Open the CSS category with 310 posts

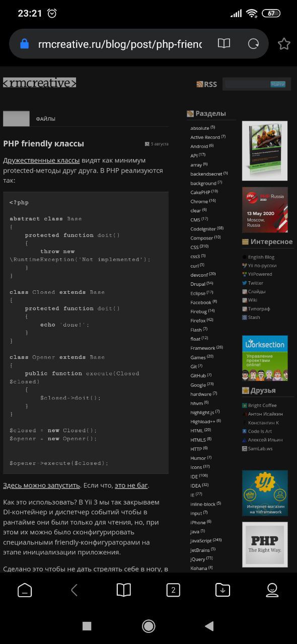point(194,247)
